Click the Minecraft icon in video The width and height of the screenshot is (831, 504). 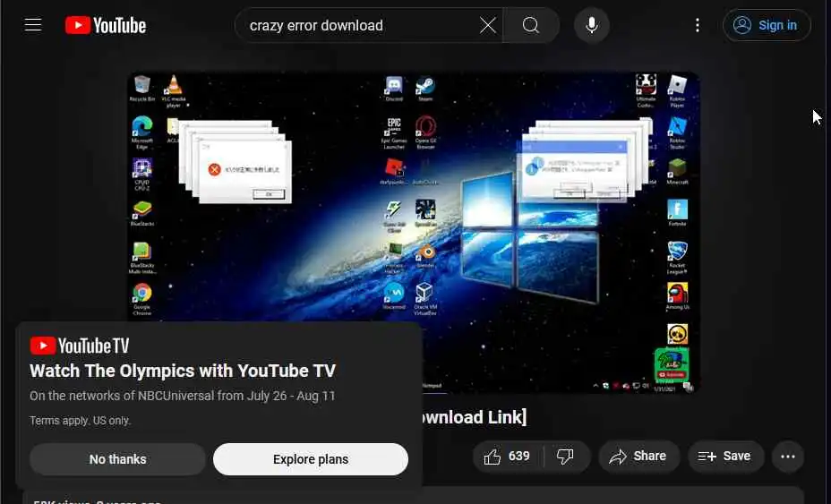point(677,171)
